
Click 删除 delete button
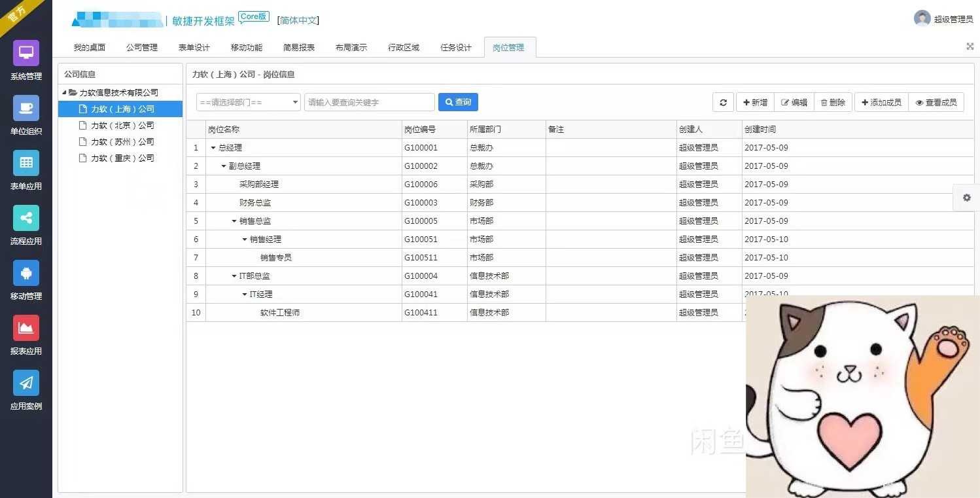pyautogui.click(x=833, y=102)
